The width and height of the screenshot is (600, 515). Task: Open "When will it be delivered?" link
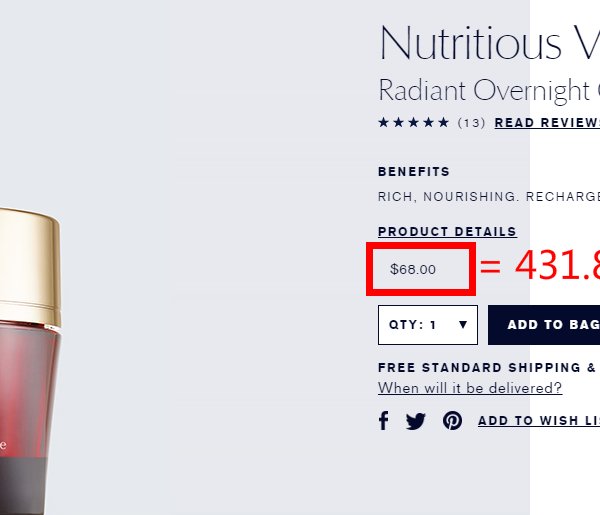click(x=470, y=388)
